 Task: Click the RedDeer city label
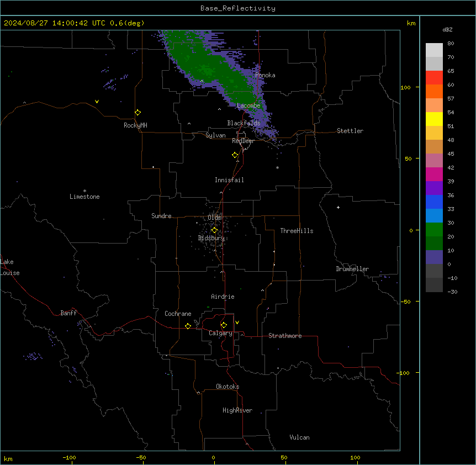pos(244,141)
